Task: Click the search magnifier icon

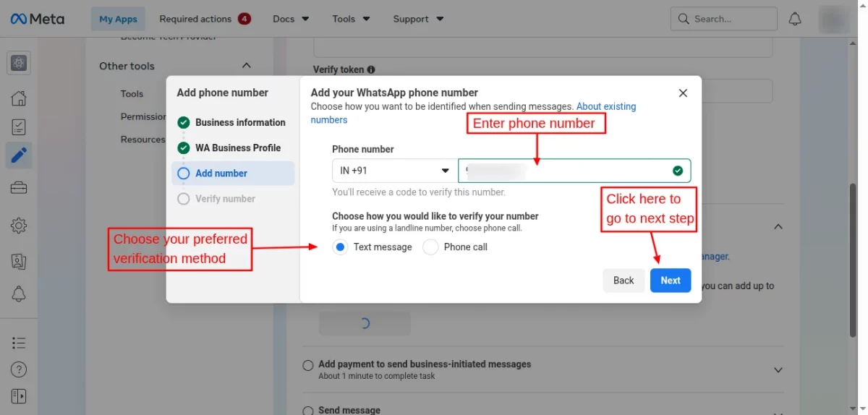Action: pyautogui.click(x=684, y=19)
